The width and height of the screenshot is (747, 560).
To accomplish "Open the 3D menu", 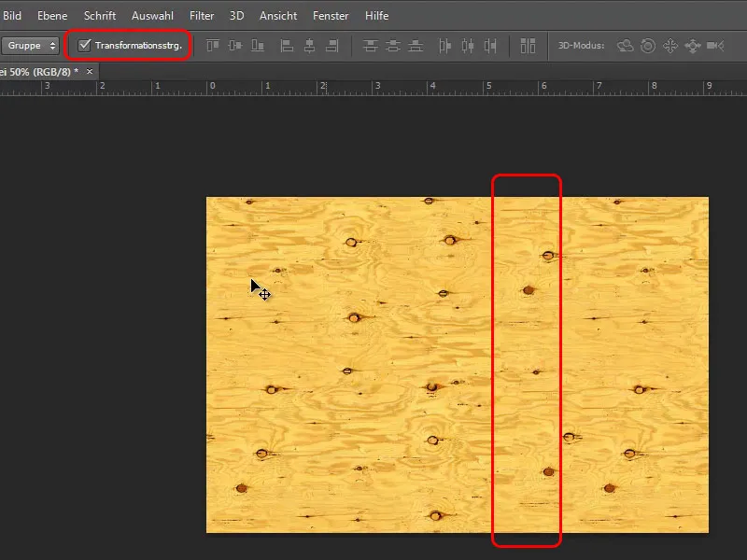I will 237,16.
